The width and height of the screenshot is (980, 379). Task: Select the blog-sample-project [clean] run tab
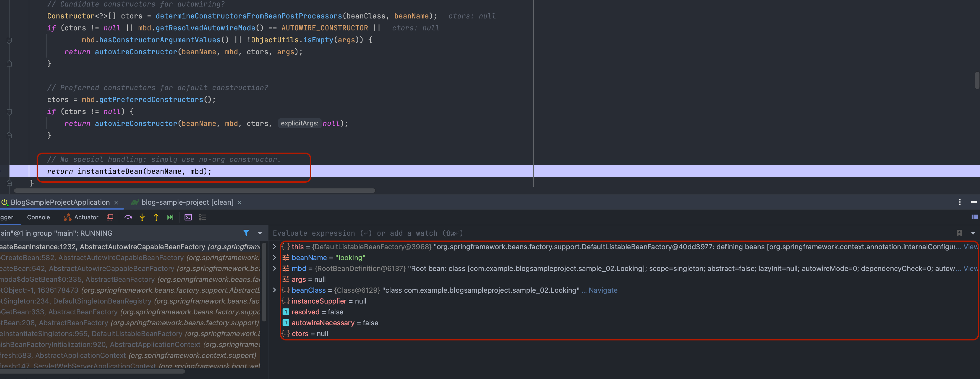tap(187, 202)
